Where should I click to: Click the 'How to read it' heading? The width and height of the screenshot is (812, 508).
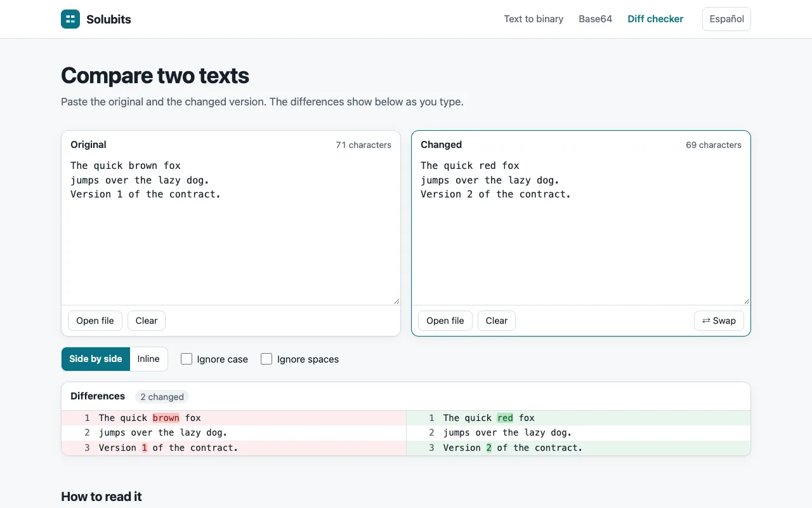coord(101,497)
